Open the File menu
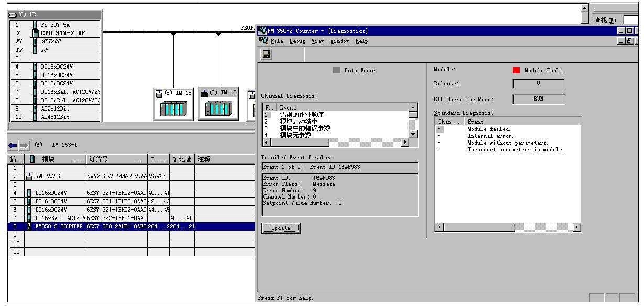Screen dimensions: 644x306 [x=277, y=41]
